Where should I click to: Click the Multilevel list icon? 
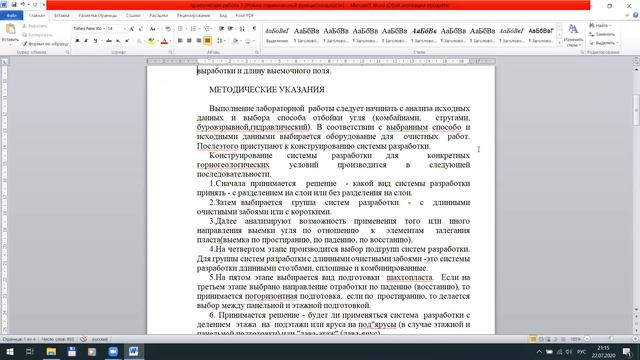tap(207, 29)
